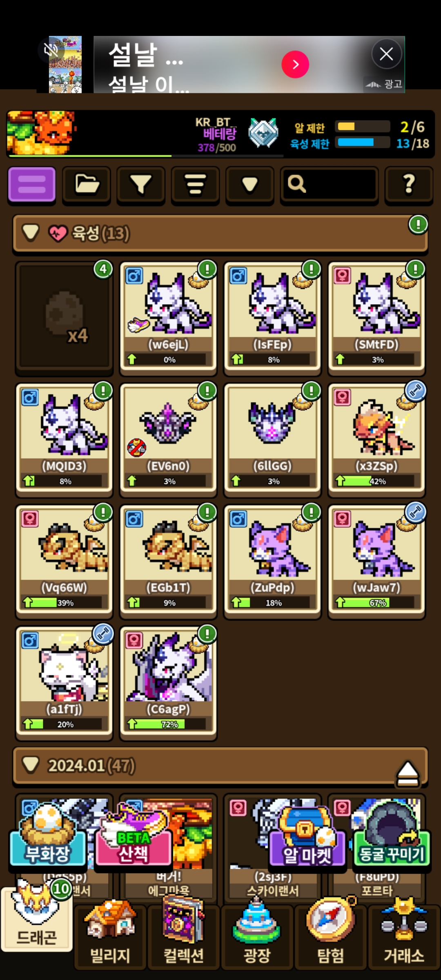This screenshot has height=980, width=441.
Task: Click the search input field
Action: tap(329, 184)
